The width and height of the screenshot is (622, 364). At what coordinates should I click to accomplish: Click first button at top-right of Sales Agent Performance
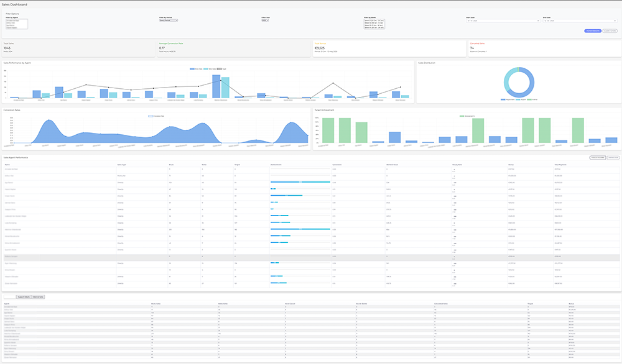tap(596, 158)
